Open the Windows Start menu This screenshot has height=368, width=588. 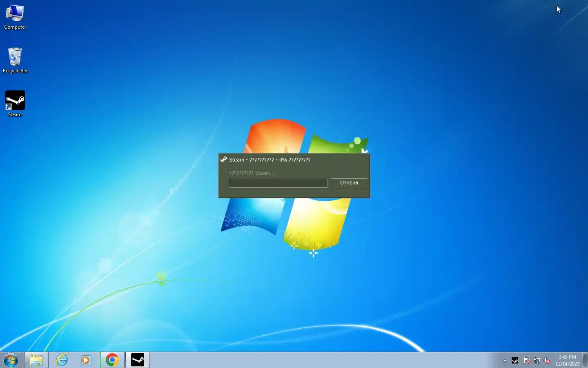point(11,360)
